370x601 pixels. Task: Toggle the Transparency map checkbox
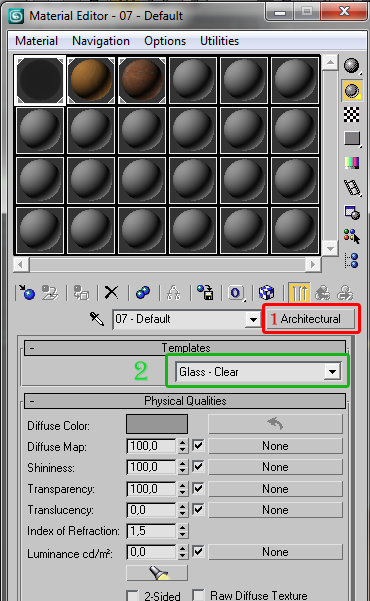click(x=198, y=489)
